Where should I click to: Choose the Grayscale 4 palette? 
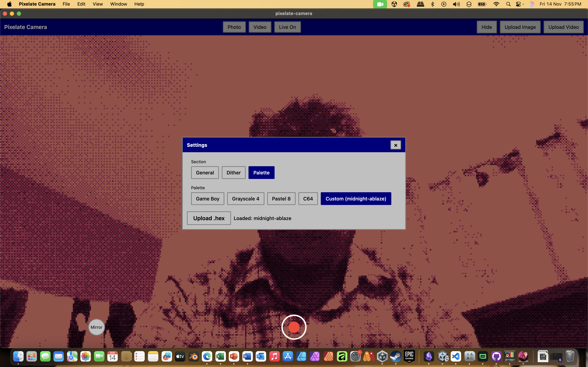point(245,199)
